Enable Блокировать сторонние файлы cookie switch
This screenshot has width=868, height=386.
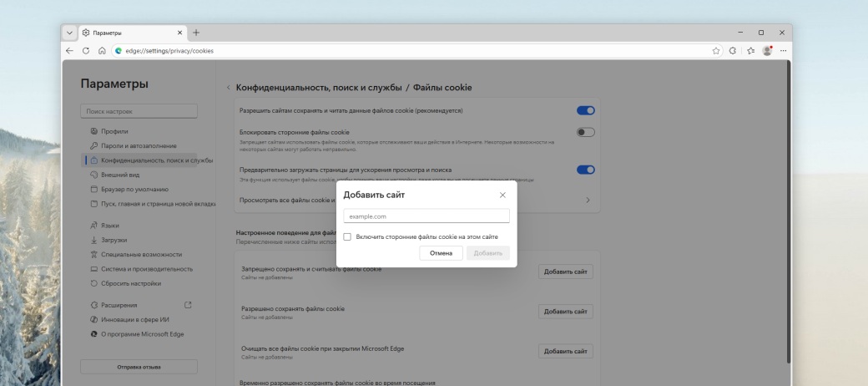point(585,132)
